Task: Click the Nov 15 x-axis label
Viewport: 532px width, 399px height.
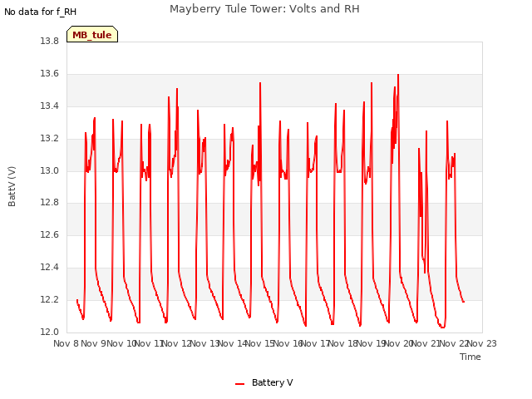Action: click(x=260, y=343)
